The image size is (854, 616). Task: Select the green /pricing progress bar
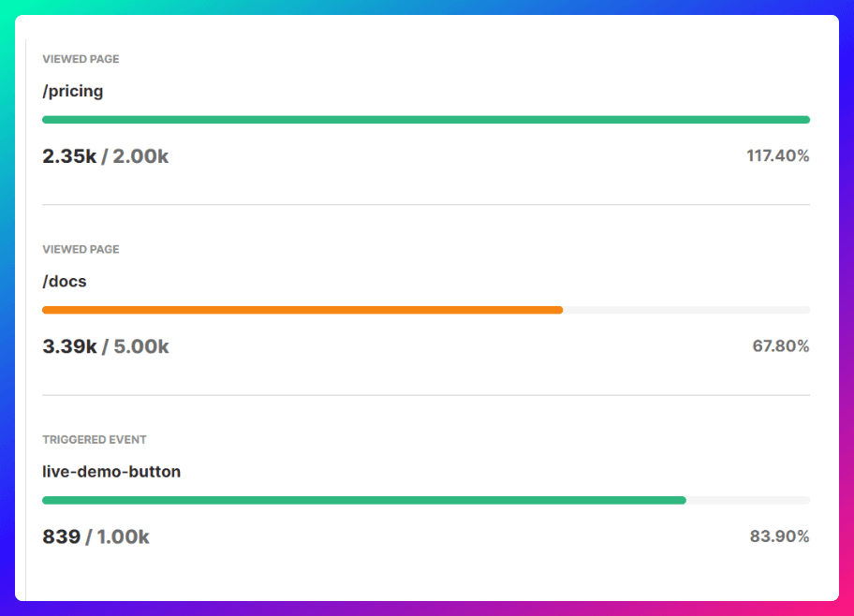(x=426, y=120)
